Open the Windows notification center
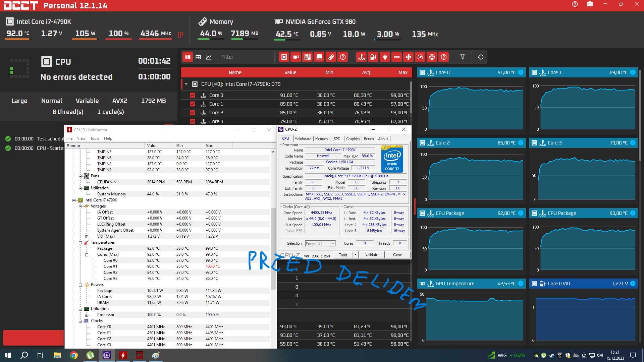Image resolution: width=644 pixels, height=362 pixels. [x=633, y=355]
